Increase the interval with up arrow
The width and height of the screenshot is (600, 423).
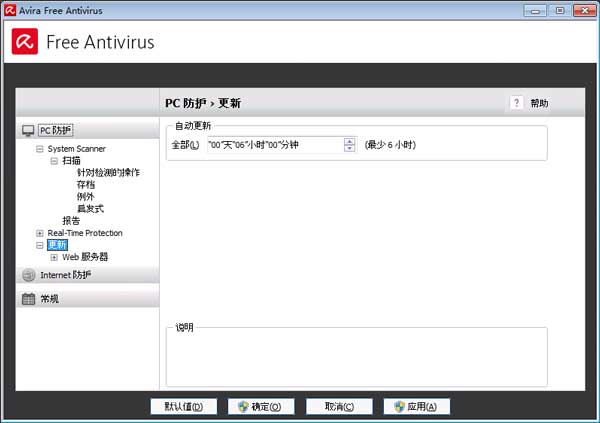tap(349, 141)
